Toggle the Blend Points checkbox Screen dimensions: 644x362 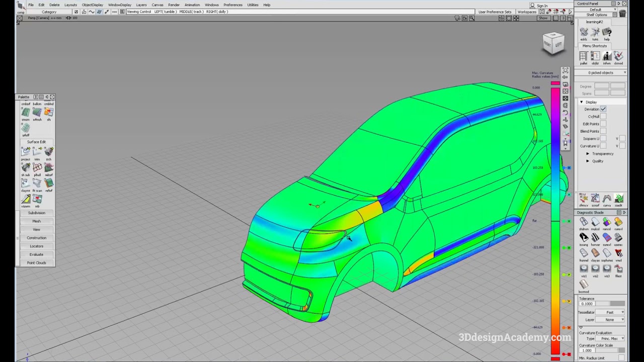603,131
